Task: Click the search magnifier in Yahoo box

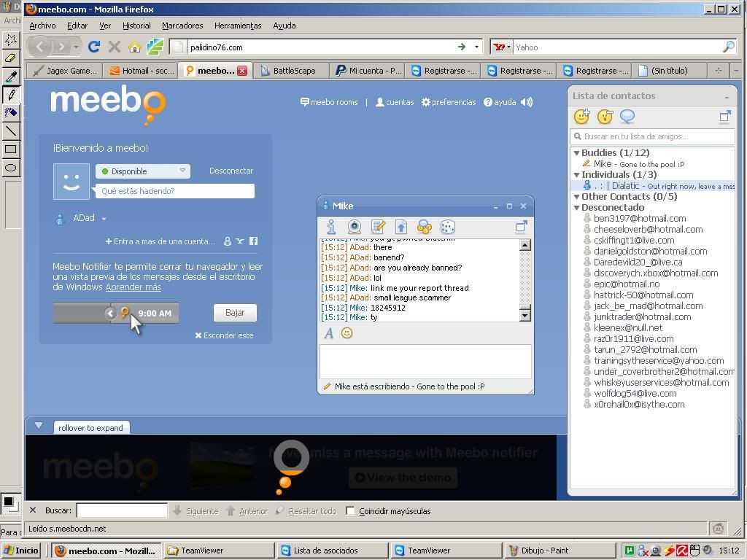Action: tap(729, 47)
